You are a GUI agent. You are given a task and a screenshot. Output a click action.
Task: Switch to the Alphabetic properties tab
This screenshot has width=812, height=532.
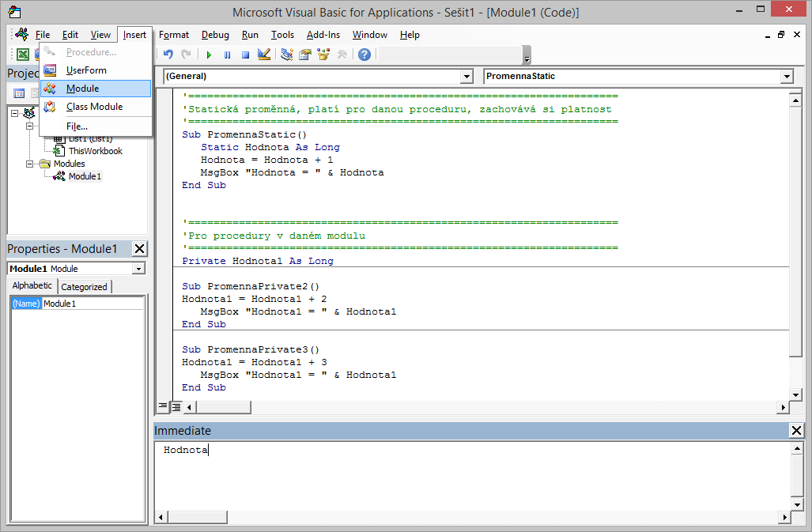[32, 285]
